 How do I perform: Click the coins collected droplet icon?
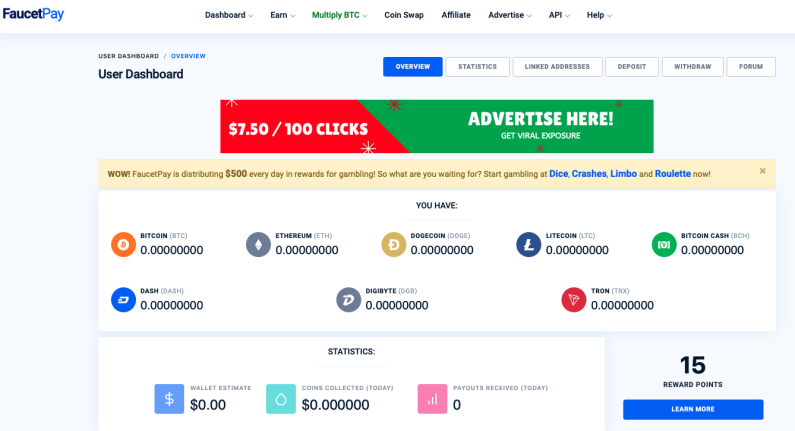(x=281, y=399)
